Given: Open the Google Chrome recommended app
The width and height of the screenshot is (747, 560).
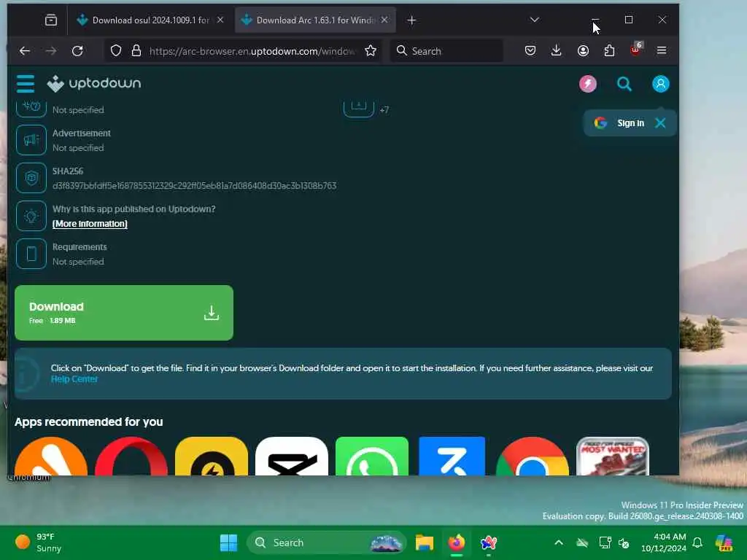Looking at the screenshot, I should tap(532, 456).
